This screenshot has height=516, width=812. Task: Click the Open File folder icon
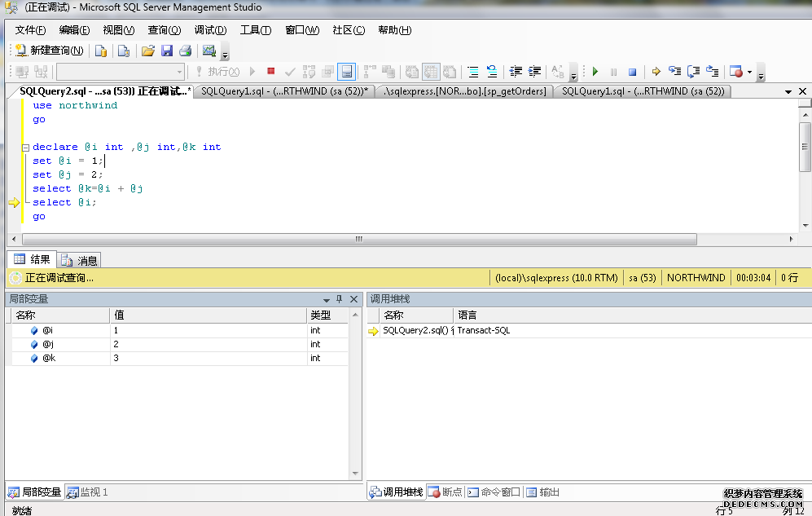click(147, 51)
